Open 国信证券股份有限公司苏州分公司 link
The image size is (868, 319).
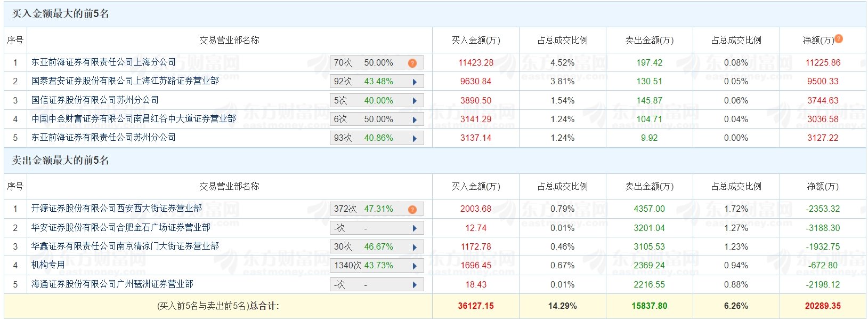pos(95,100)
